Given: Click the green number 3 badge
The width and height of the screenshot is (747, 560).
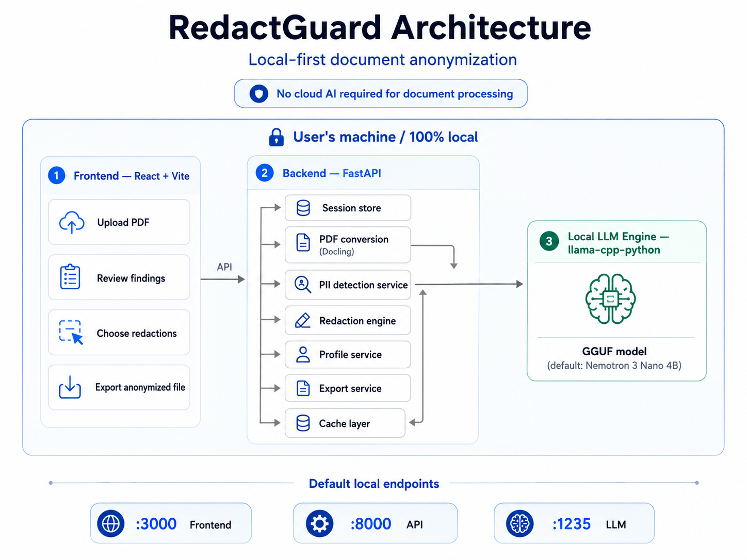Looking at the screenshot, I should pos(549,241).
